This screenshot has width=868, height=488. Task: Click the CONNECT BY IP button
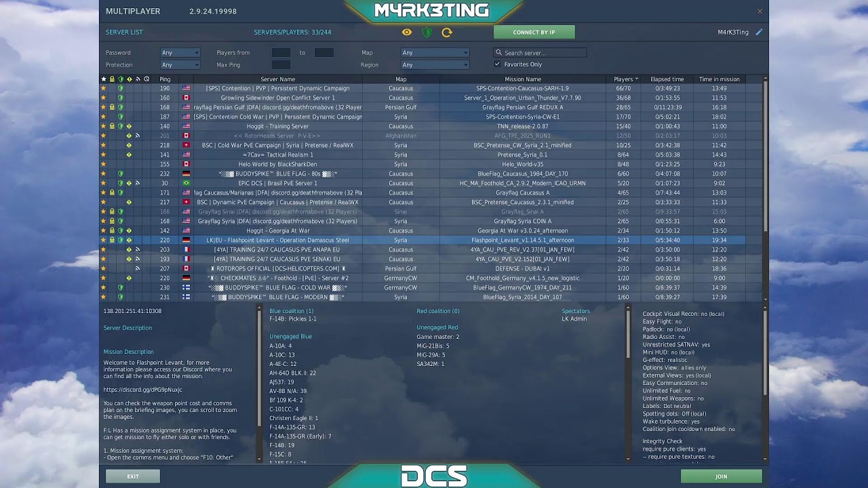point(534,32)
